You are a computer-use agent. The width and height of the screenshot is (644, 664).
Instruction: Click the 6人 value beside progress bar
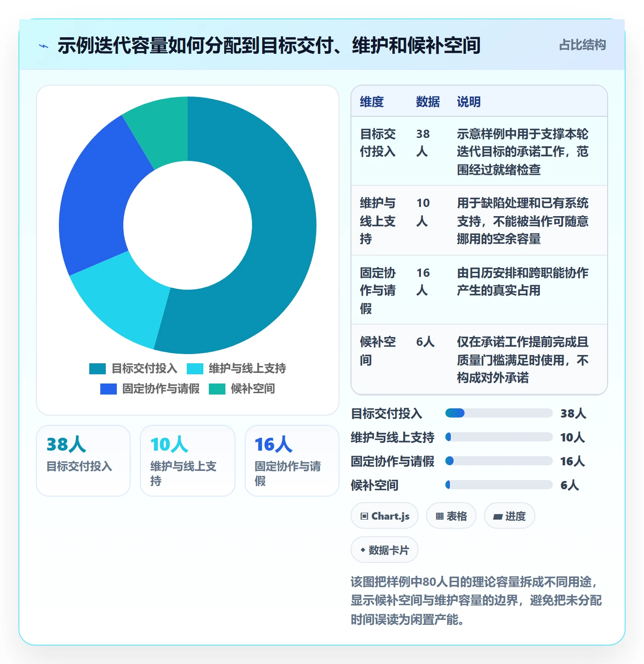click(x=569, y=485)
